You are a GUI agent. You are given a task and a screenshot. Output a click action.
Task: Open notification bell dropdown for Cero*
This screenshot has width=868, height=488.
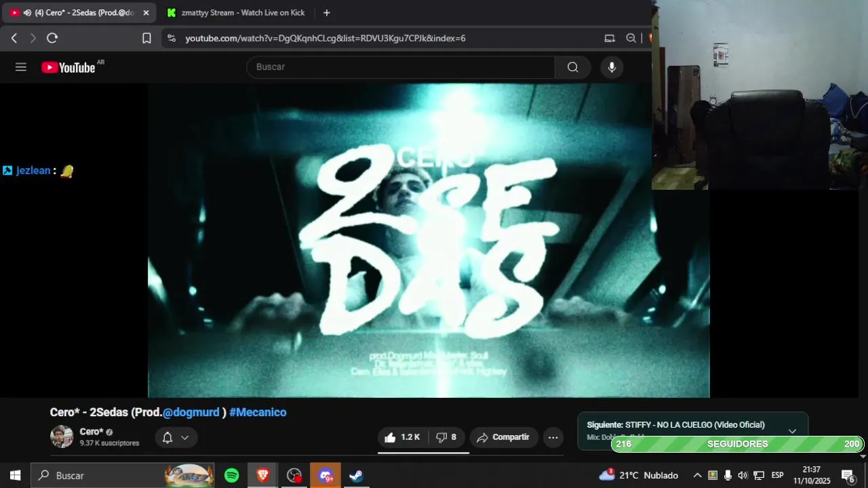(x=176, y=437)
